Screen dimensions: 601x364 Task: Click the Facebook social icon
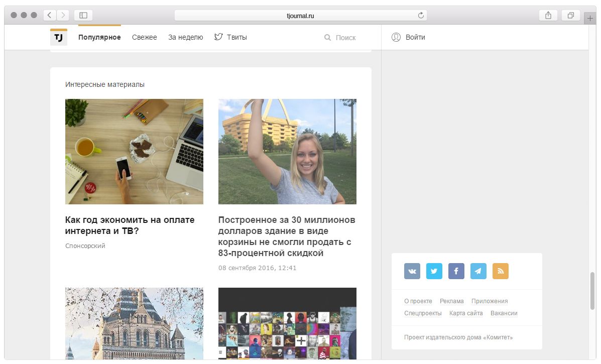[456, 271]
